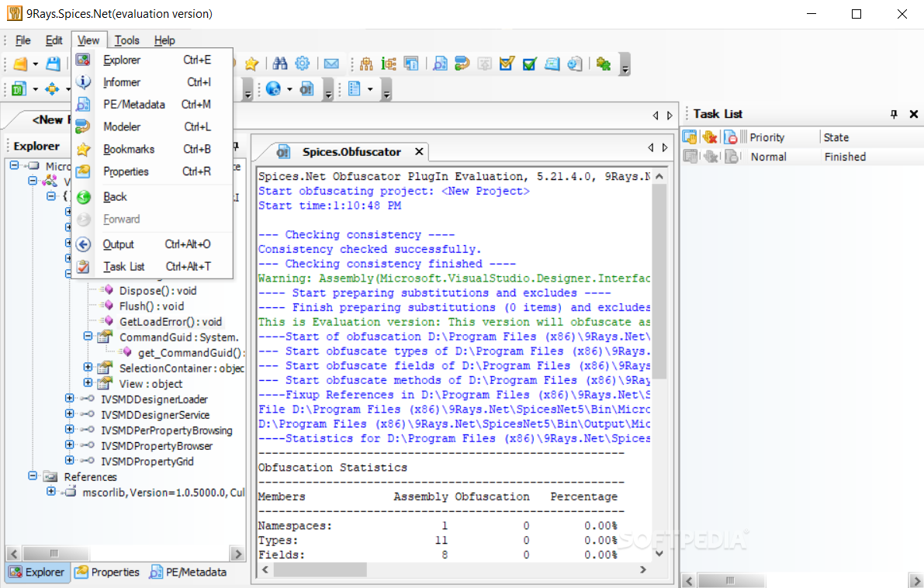Viewport: 924px width, 588px height.
Task: Choose Task List from the View menu
Action: [x=153, y=266]
